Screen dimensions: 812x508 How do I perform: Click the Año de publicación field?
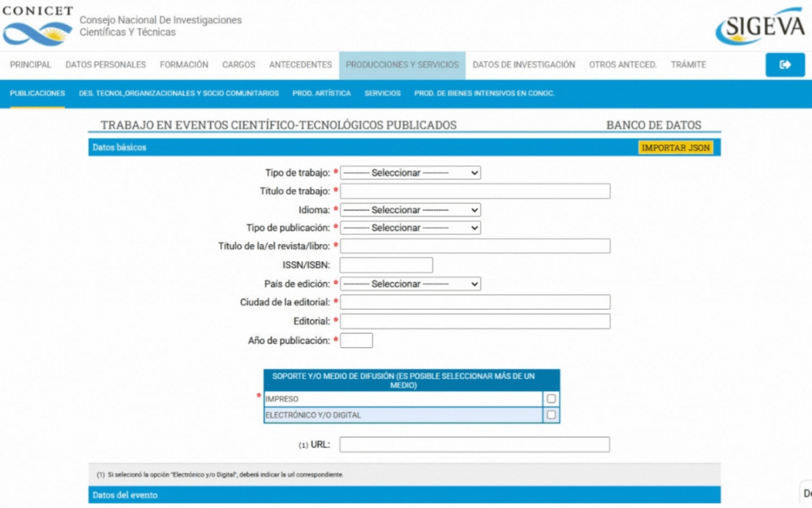coord(357,340)
